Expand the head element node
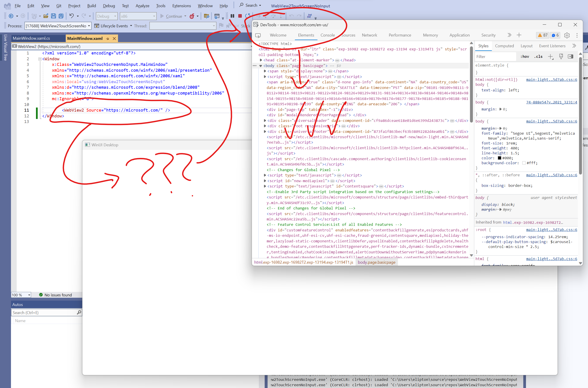 [261, 60]
